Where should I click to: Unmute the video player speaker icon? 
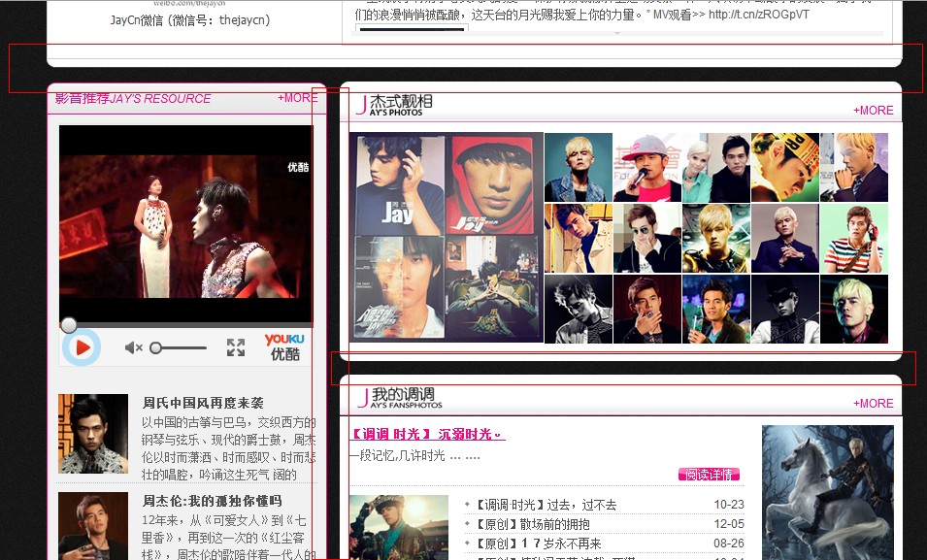point(134,347)
